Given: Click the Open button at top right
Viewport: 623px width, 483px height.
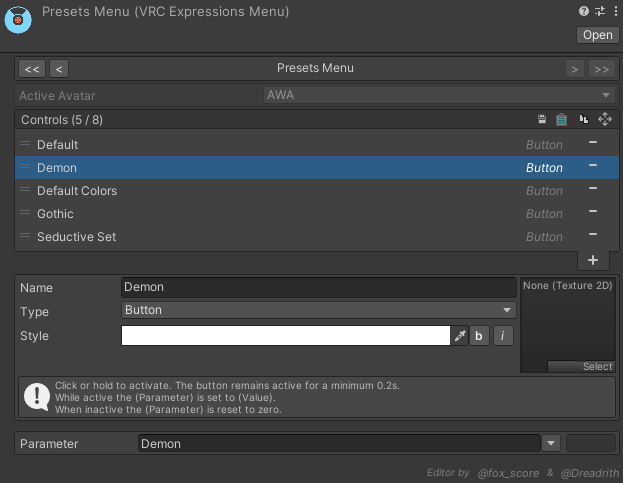Looking at the screenshot, I should click(598, 35).
